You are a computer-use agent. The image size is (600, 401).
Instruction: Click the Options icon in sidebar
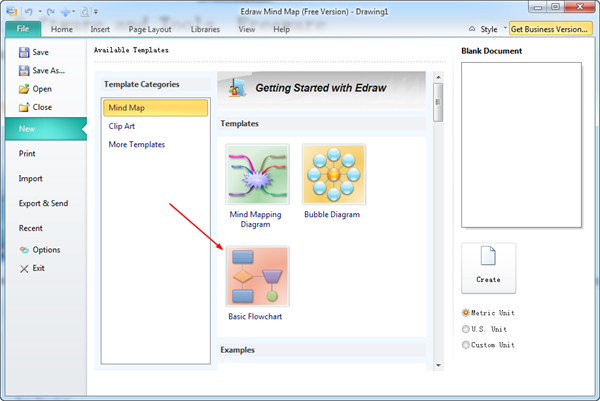pos(24,250)
